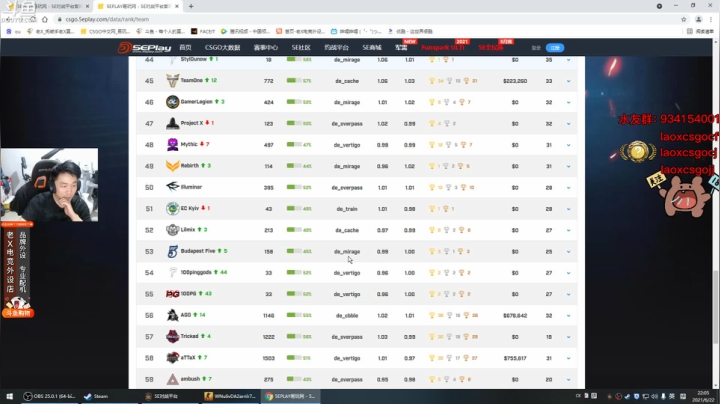Image resolution: width=720 pixels, height=404 pixels.
Task: Click the blue register button in header
Action: [x=555, y=48]
